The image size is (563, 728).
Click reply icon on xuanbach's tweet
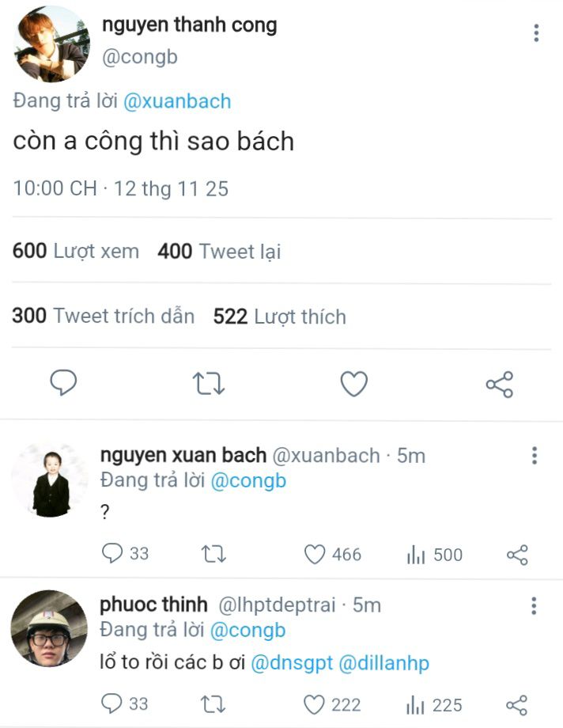[114, 554]
